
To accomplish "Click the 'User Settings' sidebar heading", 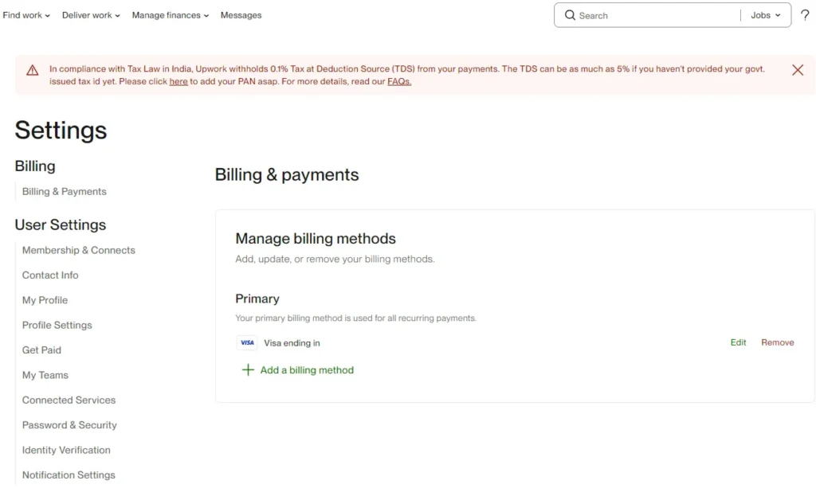I will [61, 225].
